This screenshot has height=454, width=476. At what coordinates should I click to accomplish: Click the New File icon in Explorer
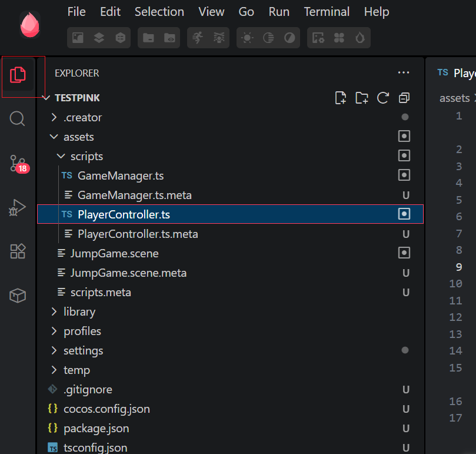point(340,98)
